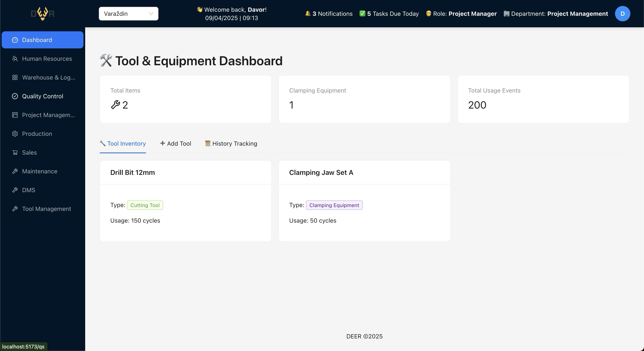The height and width of the screenshot is (351, 644).
Task: Open the Maintenance menu item
Action: 43,171
